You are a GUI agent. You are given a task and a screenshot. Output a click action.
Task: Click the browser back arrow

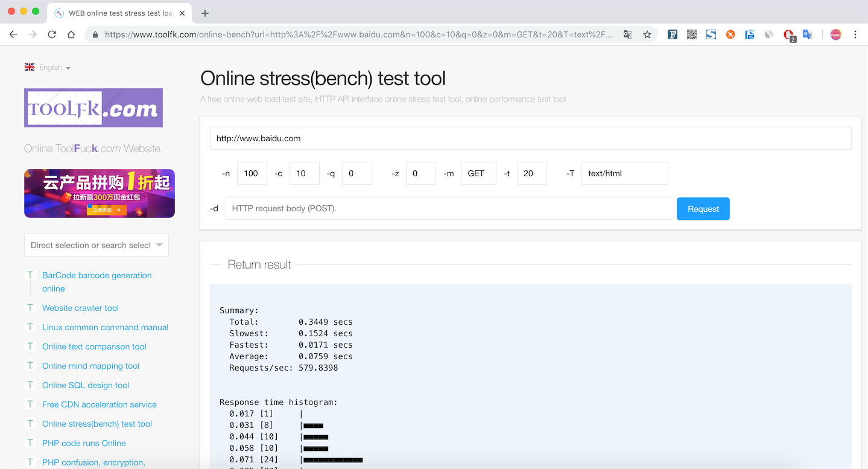click(13, 34)
